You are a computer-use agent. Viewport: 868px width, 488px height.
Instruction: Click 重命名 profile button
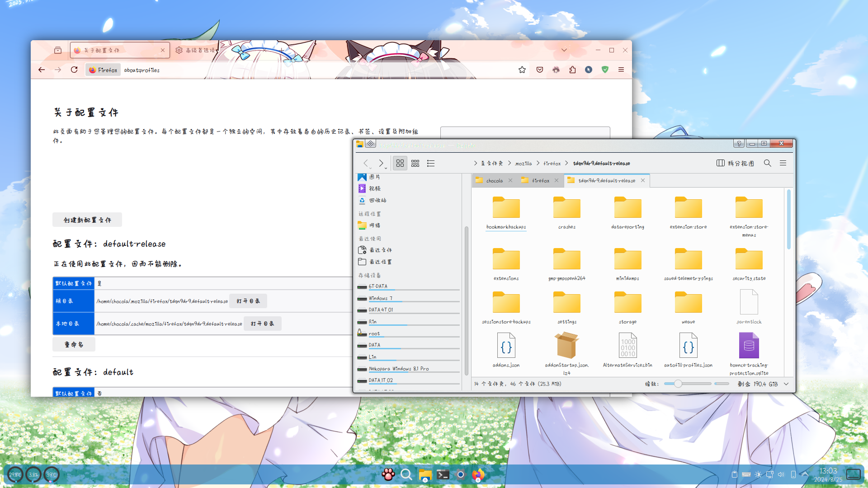[x=74, y=344]
